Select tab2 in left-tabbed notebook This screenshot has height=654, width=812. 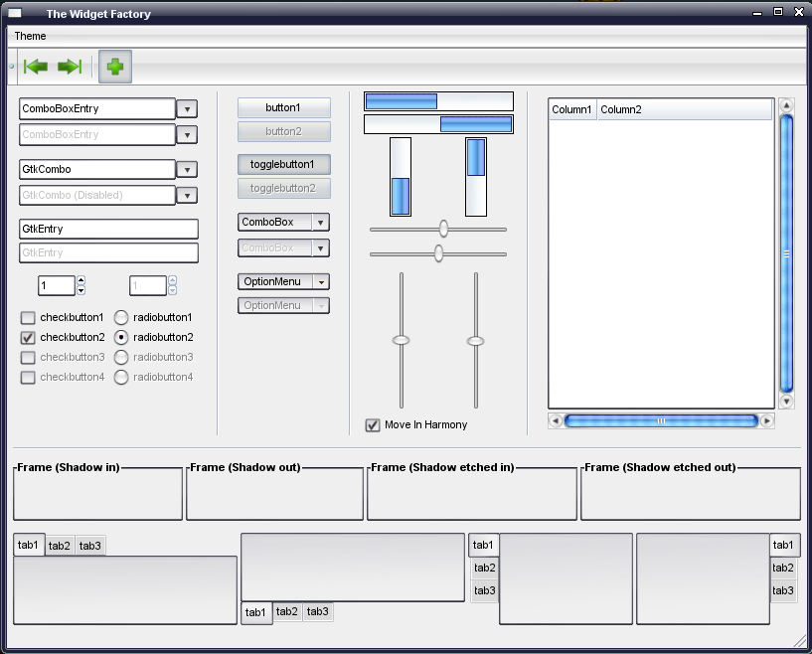(485, 569)
